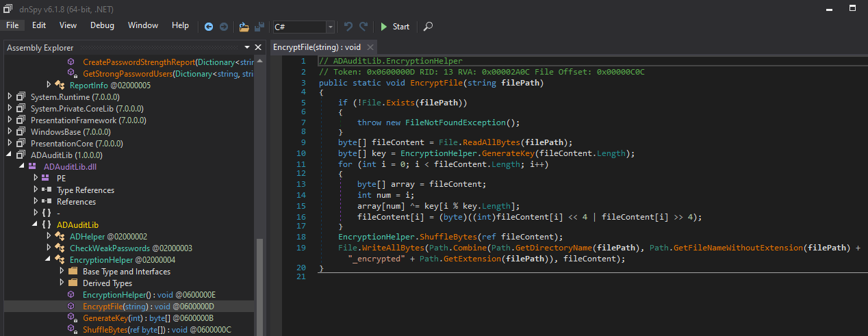Screen dimensions: 868x336
Task: Click the Assembly Explorer vertical scrollbar
Action: point(259,286)
